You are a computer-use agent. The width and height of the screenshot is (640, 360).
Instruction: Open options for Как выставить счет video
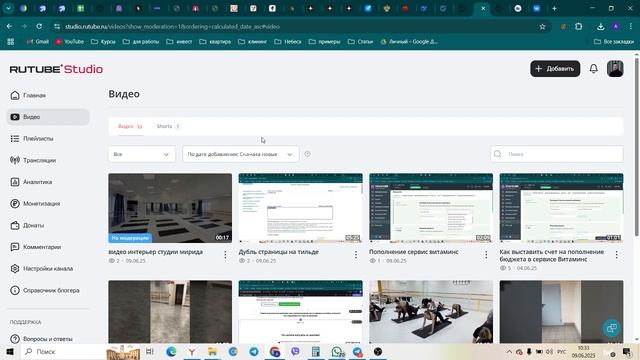tap(616, 255)
